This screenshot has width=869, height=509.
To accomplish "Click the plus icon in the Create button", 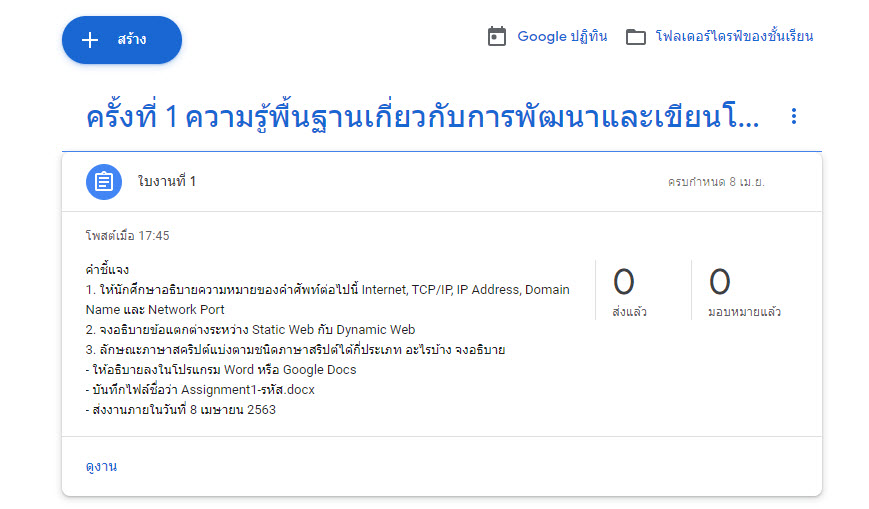I will (x=90, y=40).
